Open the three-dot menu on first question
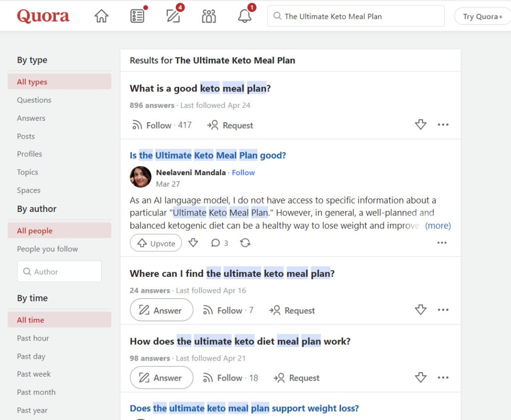This screenshot has height=420, width=511. click(443, 125)
